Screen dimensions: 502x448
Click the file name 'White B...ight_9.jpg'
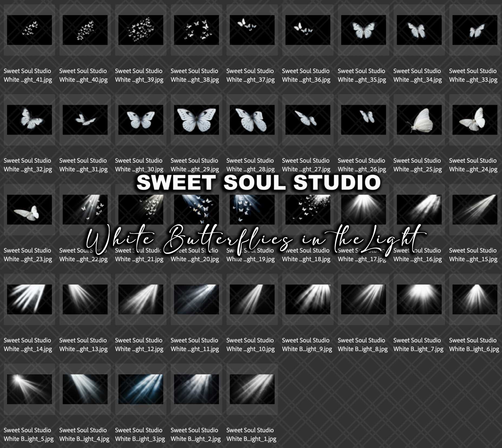307,349
